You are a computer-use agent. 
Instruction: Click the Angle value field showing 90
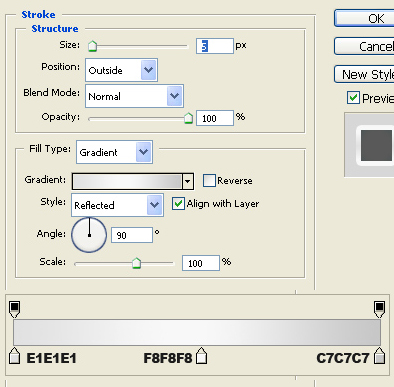[132, 235]
